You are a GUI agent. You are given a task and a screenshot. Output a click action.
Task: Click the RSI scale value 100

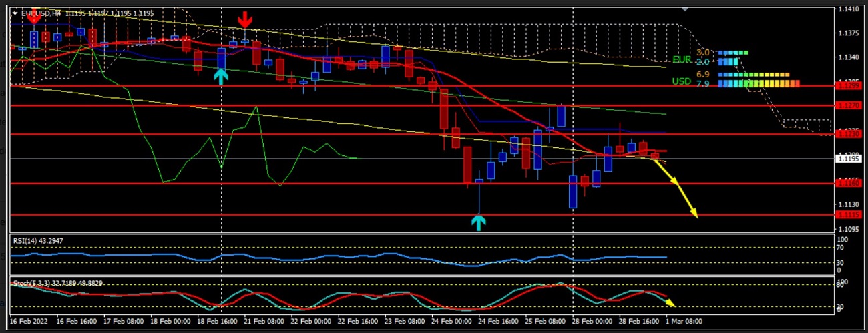tap(843, 240)
